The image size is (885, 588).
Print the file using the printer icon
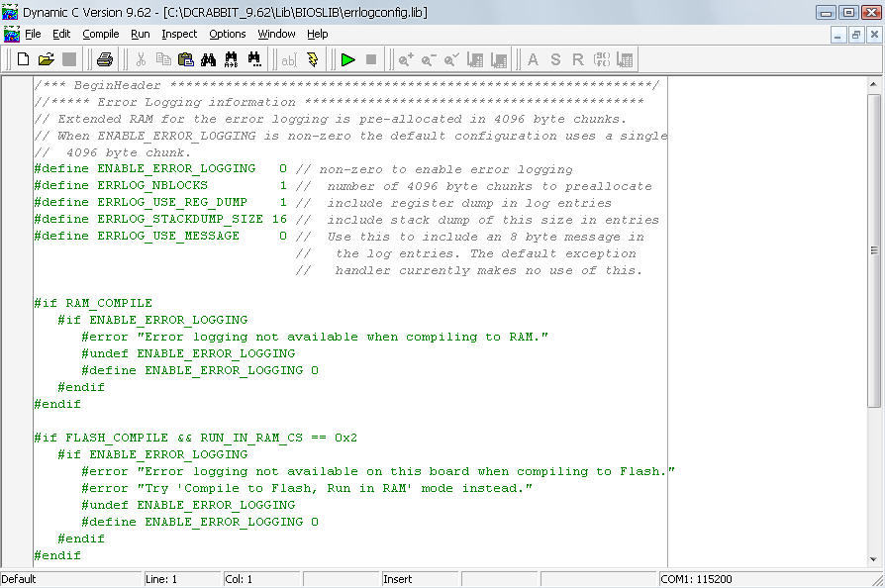(104, 59)
